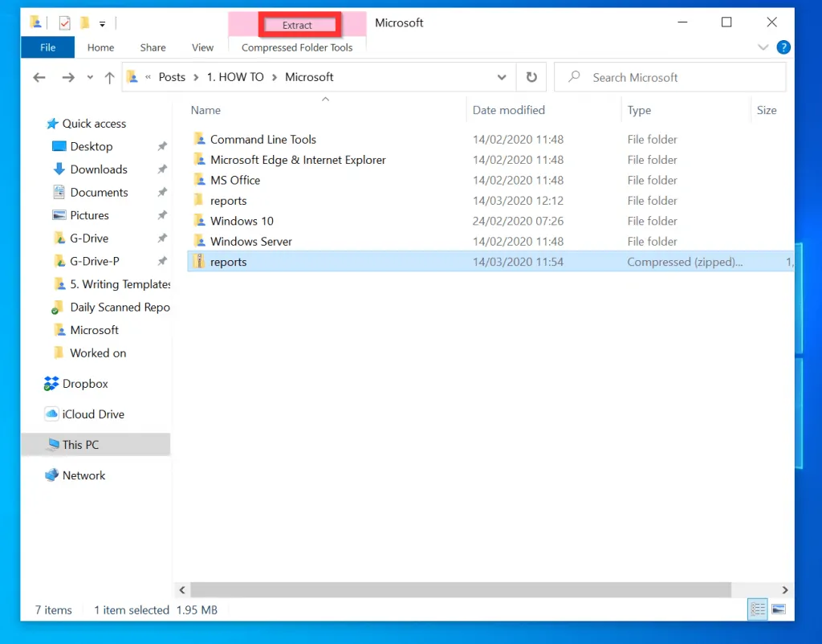Screen dimensions: 822x644
Task: Sort files by clicking the Name column header
Action: (x=205, y=110)
